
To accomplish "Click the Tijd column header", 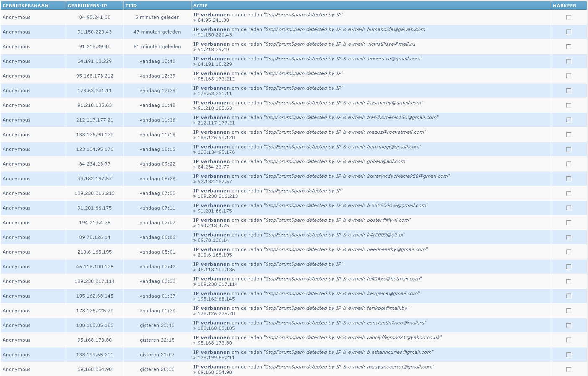I will pos(131,6).
